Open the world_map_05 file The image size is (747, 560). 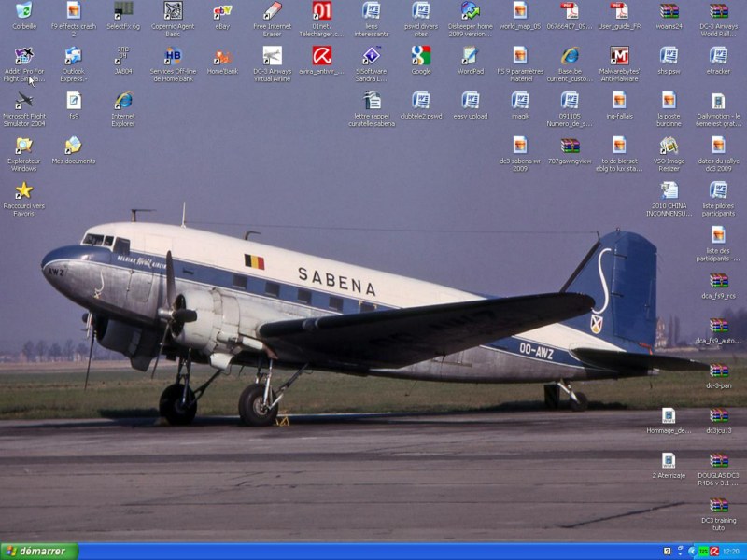(520, 10)
